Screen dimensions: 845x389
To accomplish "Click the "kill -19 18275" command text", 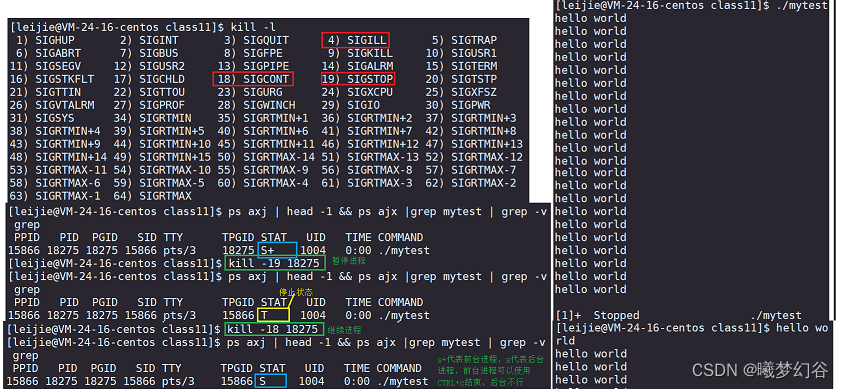I will (x=275, y=263).
